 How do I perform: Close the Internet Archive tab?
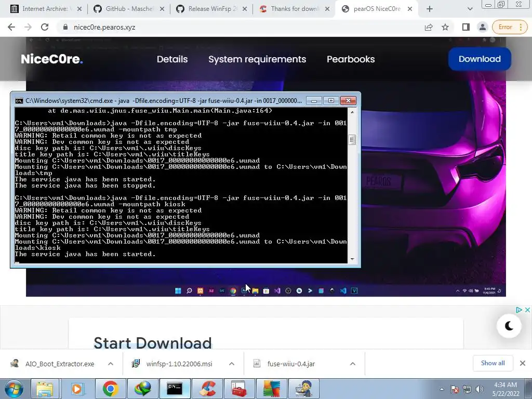pyautogui.click(x=79, y=9)
